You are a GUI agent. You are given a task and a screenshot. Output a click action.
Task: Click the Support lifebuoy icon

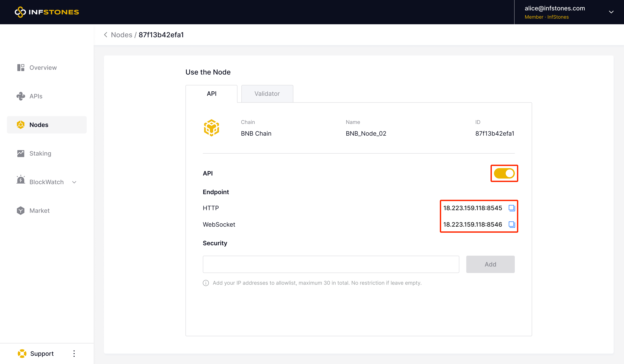22,353
